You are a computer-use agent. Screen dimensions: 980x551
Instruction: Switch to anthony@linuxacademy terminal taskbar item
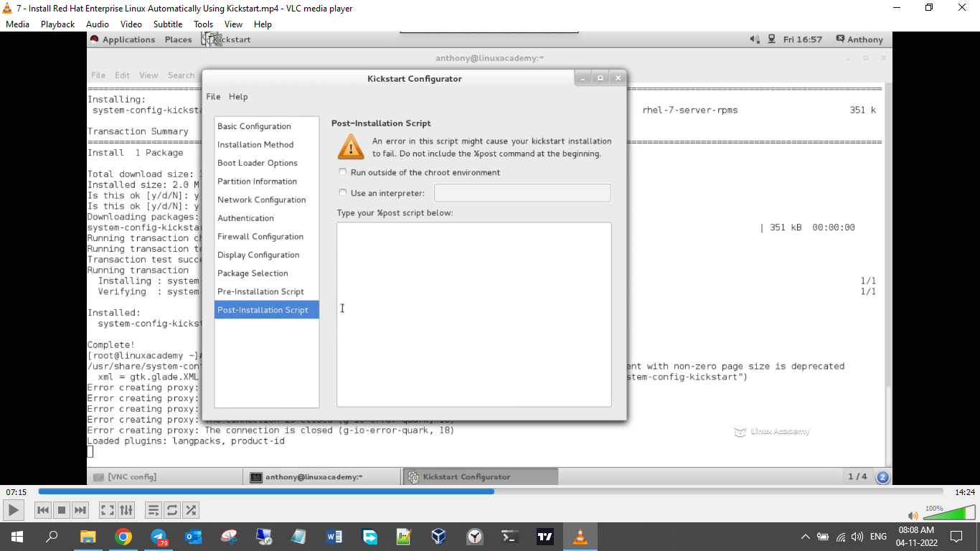322,476
